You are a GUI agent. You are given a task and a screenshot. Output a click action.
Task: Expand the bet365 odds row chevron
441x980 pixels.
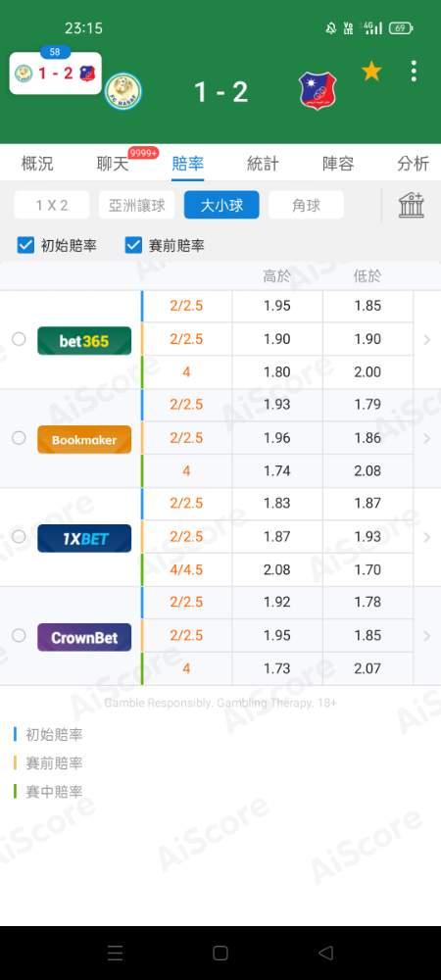click(427, 339)
